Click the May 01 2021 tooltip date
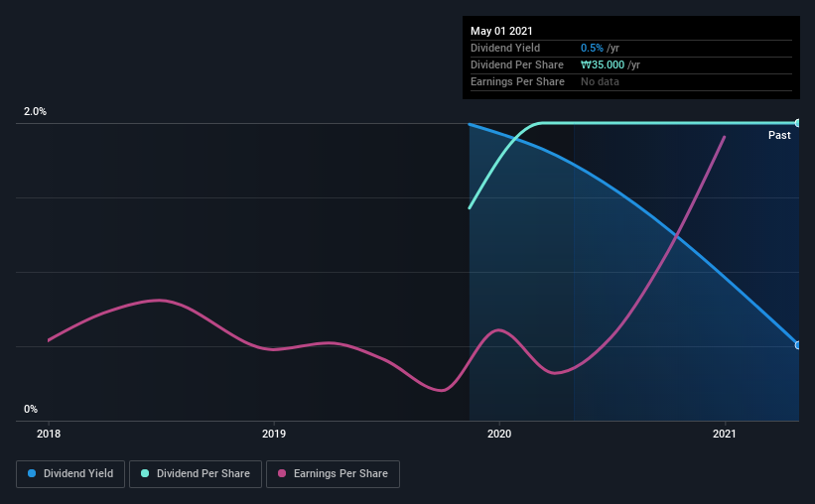The height and width of the screenshot is (504, 815). tap(501, 31)
